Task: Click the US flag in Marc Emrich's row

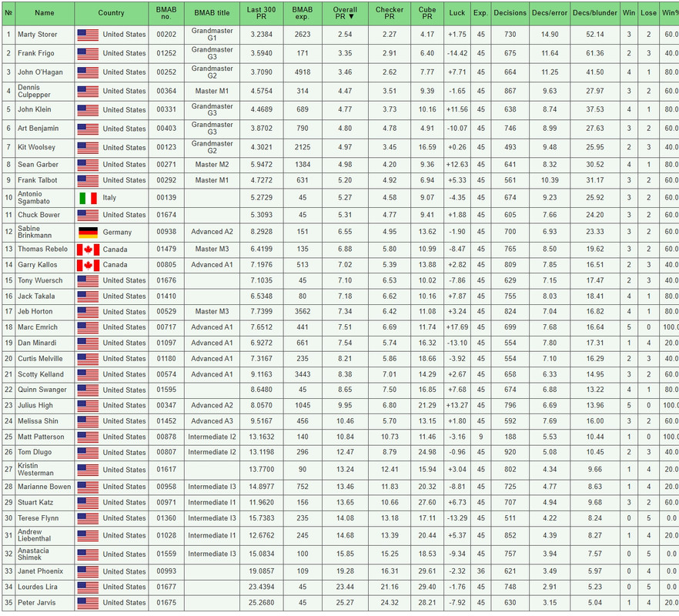Action: [88, 327]
